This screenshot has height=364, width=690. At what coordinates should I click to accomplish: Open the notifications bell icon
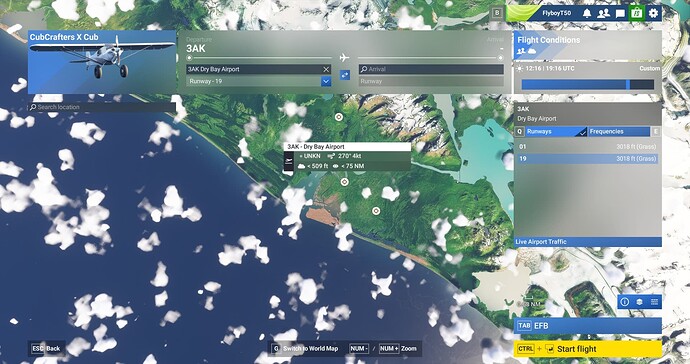(587, 13)
